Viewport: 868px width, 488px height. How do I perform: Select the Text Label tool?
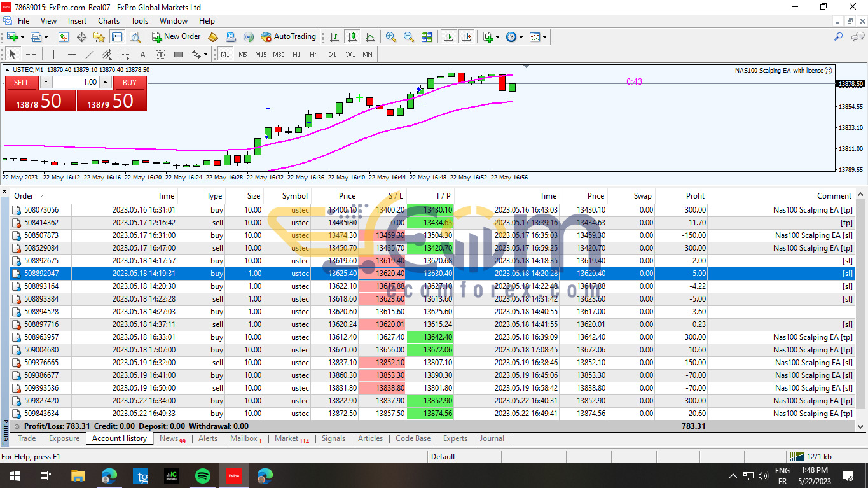160,54
